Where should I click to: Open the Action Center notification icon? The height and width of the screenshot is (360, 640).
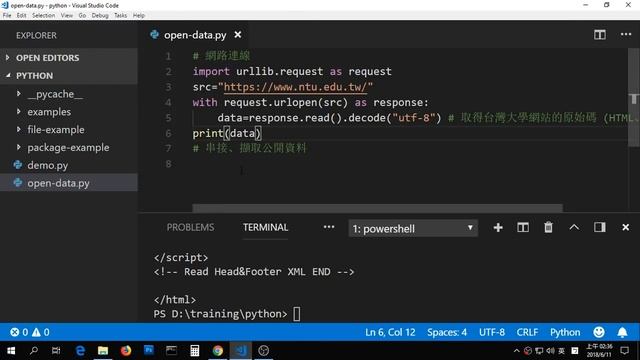point(624,351)
